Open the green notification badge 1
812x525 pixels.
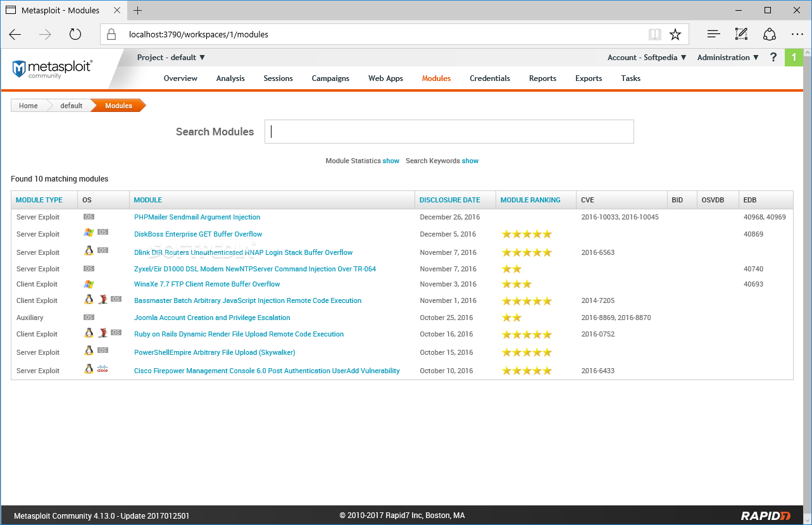pos(794,58)
